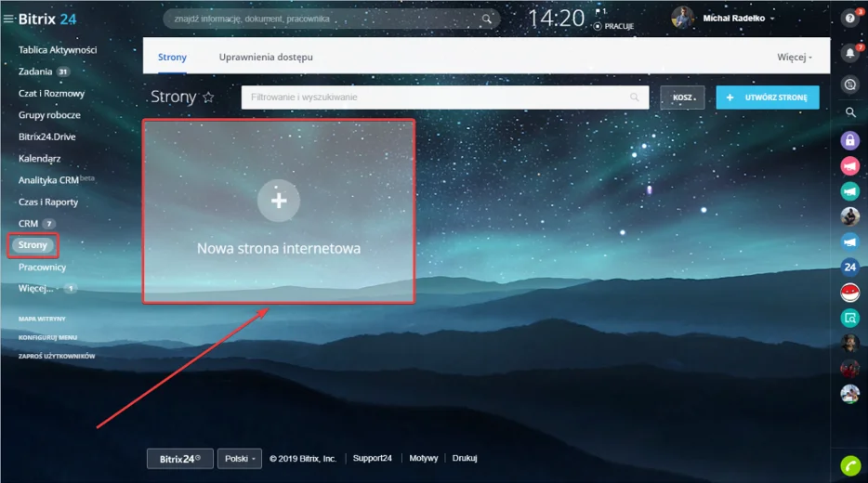Open Zadania in the left menu
This screenshot has height=483, width=868.
34,72
